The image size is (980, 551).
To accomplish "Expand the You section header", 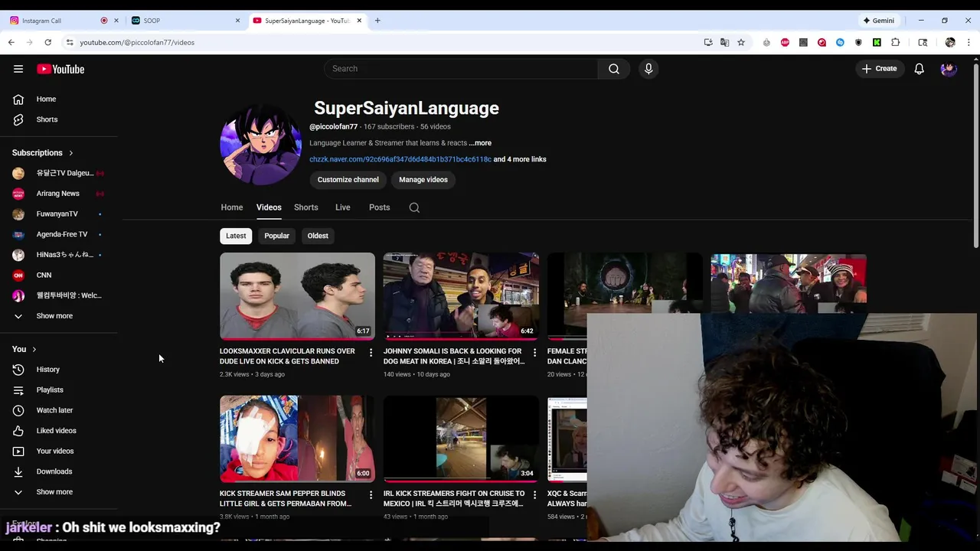I will coord(24,349).
